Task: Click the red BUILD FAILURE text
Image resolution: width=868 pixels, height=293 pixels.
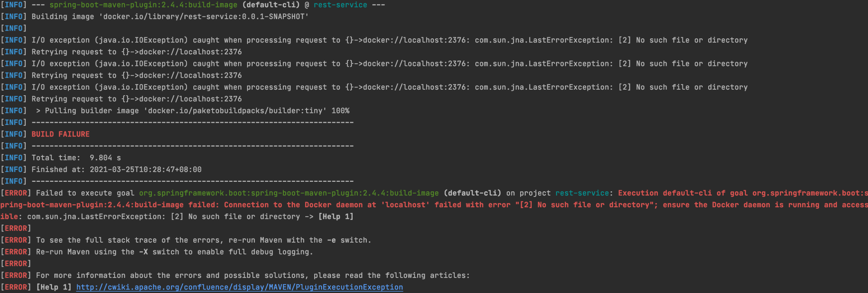Action: point(60,134)
